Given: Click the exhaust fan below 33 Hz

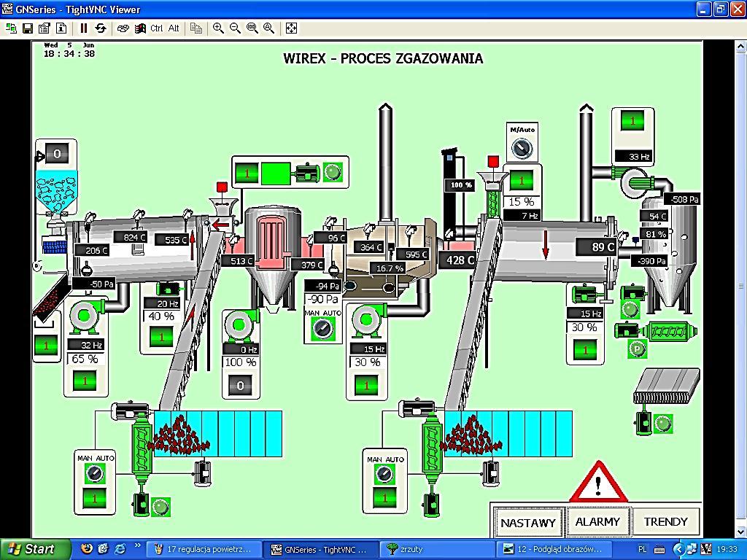Looking at the screenshot, I should [634, 182].
